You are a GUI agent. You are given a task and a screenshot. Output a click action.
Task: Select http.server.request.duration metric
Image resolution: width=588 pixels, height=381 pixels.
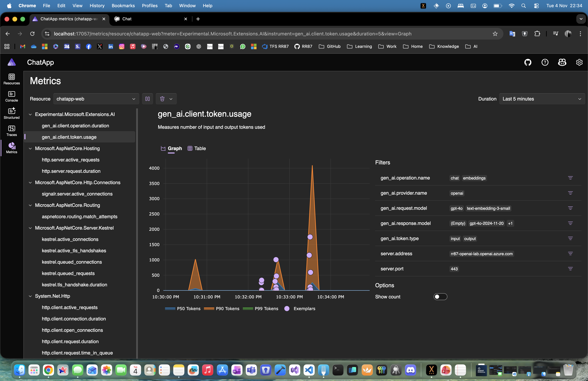pos(71,171)
